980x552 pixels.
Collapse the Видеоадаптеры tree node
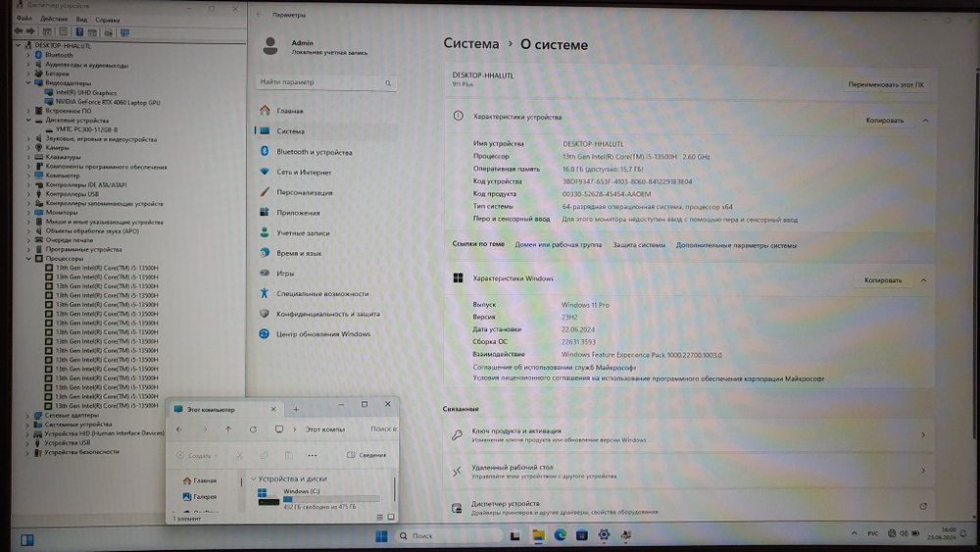[28, 83]
